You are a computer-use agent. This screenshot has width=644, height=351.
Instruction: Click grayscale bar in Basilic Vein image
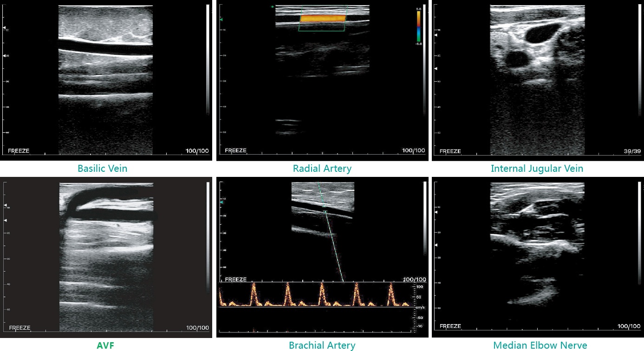(208, 59)
